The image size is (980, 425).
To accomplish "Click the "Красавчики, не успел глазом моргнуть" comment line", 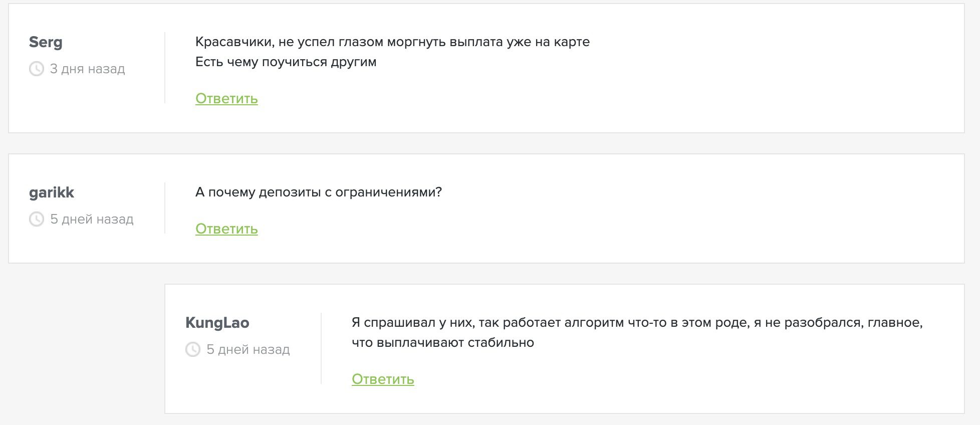I will (x=392, y=42).
